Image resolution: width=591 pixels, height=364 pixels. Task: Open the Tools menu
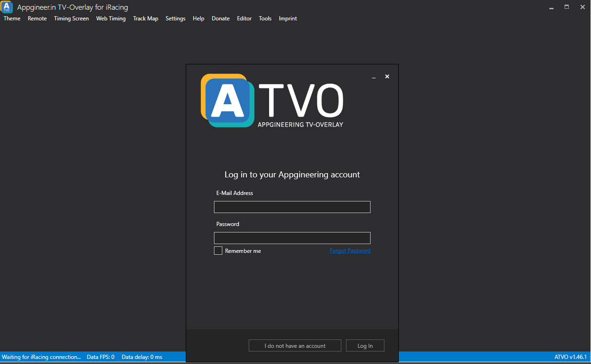(x=265, y=19)
